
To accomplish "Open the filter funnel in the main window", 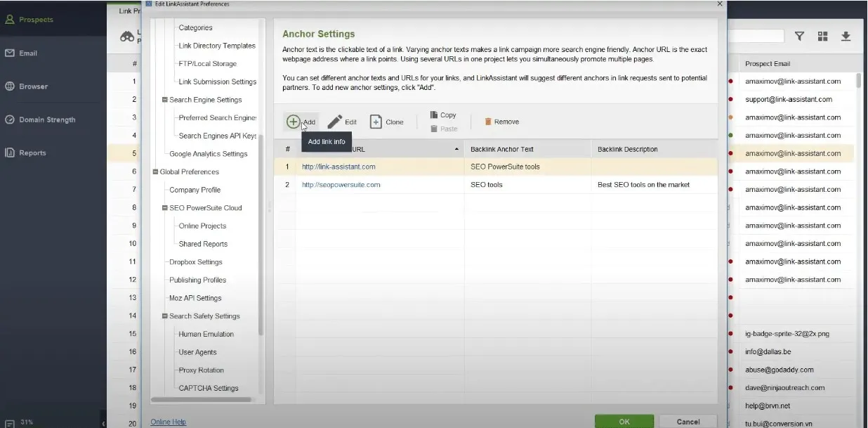I will (x=799, y=36).
